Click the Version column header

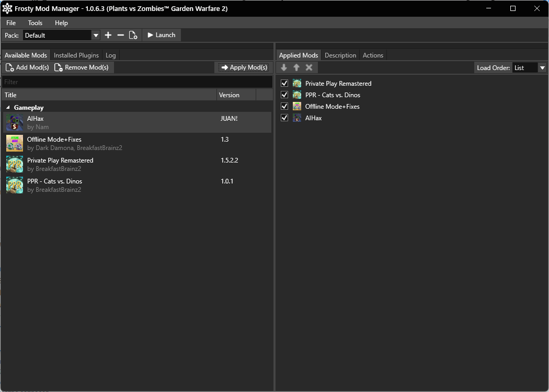pyautogui.click(x=236, y=95)
